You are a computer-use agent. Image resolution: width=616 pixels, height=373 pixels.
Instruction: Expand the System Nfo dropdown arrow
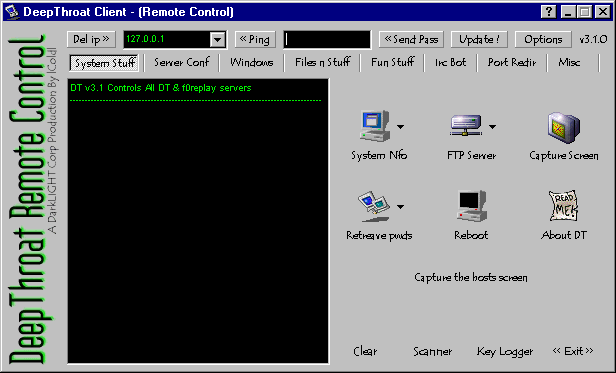[400, 127]
